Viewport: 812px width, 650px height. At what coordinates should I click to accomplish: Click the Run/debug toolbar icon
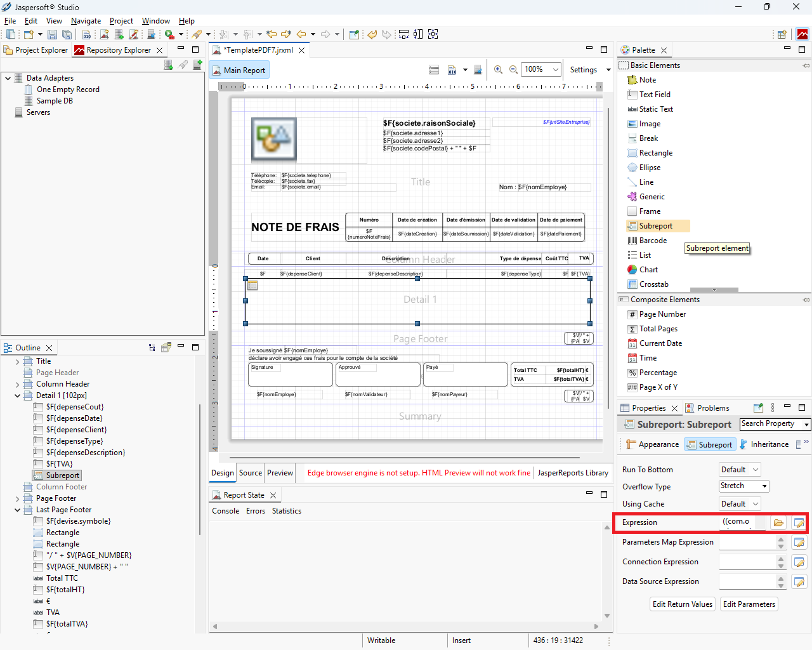pos(169,34)
